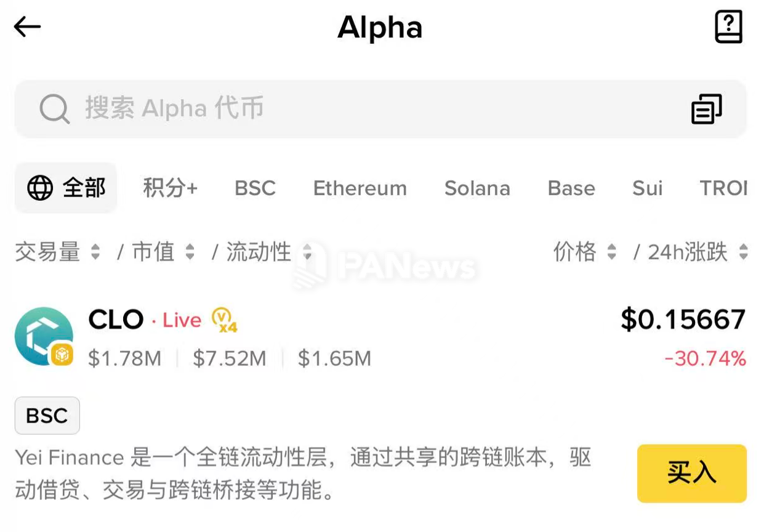
Task: Select the Solana tab
Action: point(477,188)
